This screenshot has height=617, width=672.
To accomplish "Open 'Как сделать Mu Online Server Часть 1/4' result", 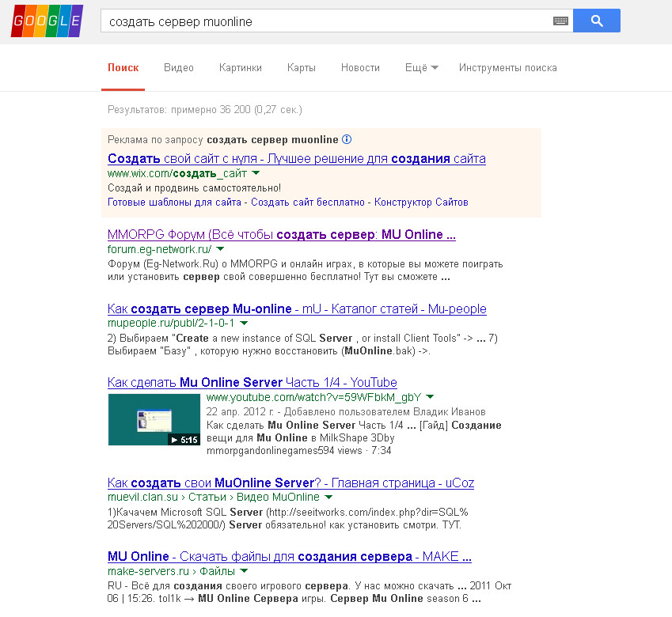I will click(x=252, y=382).
